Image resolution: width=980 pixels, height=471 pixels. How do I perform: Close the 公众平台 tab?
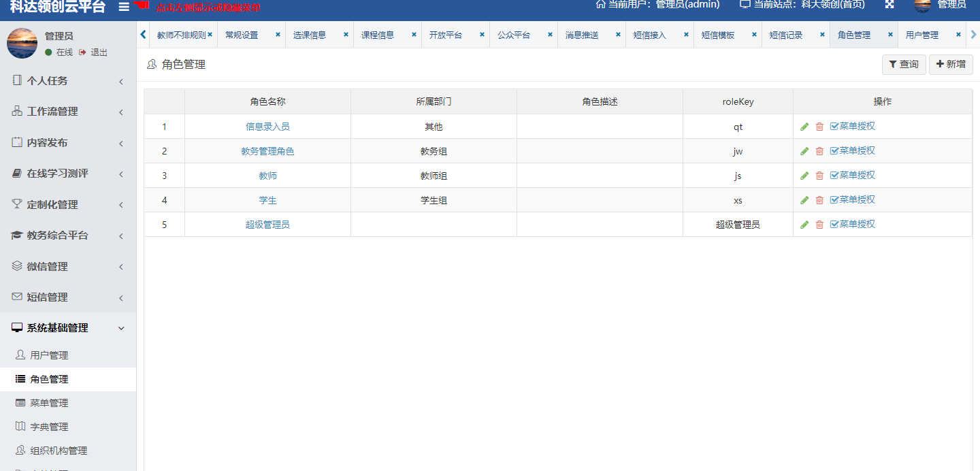pyautogui.click(x=550, y=35)
